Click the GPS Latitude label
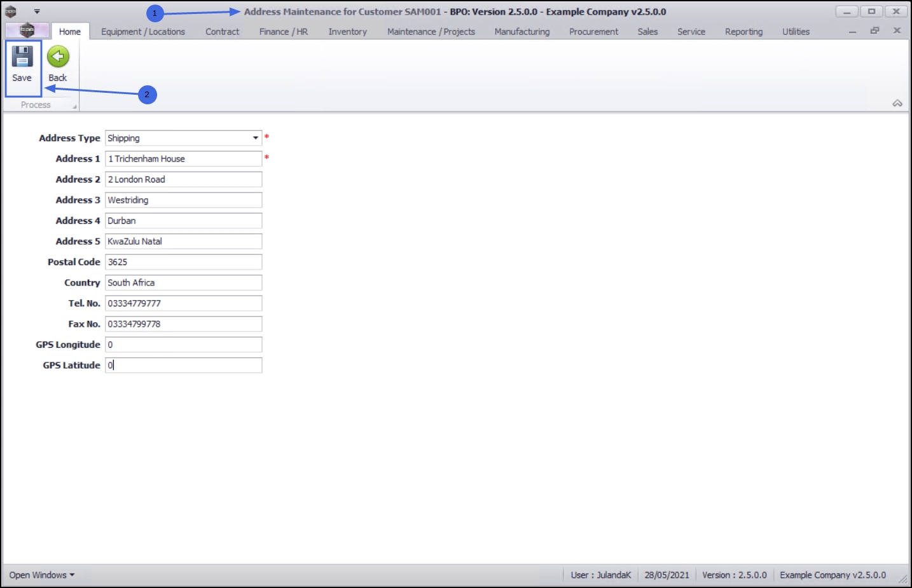Image resolution: width=912 pixels, height=588 pixels. (71, 366)
